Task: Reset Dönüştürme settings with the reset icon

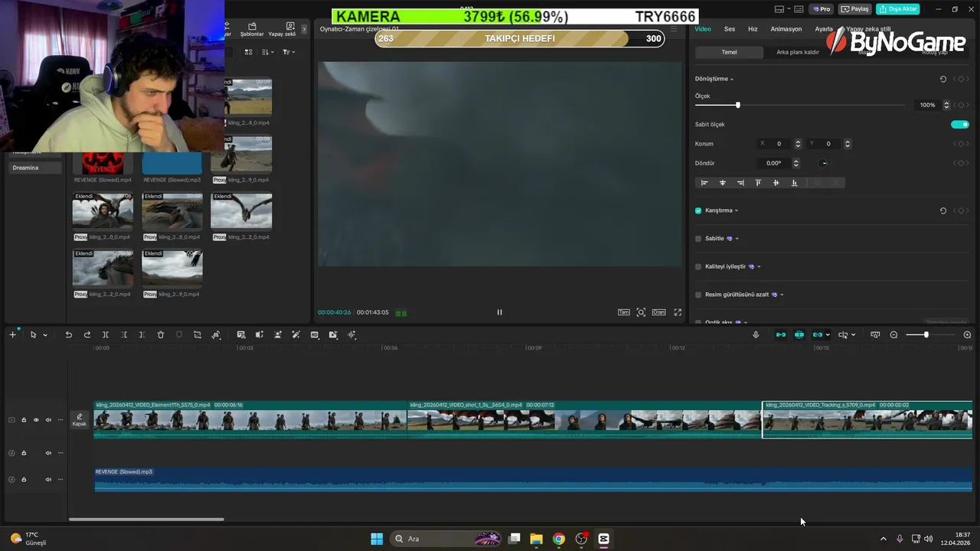Action: tap(943, 79)
